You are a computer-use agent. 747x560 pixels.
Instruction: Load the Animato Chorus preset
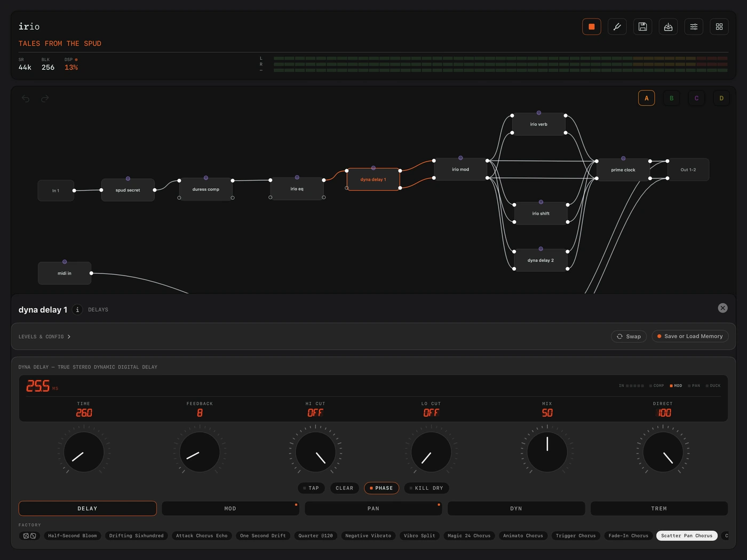pyautogui.click(x=523, y=535)
